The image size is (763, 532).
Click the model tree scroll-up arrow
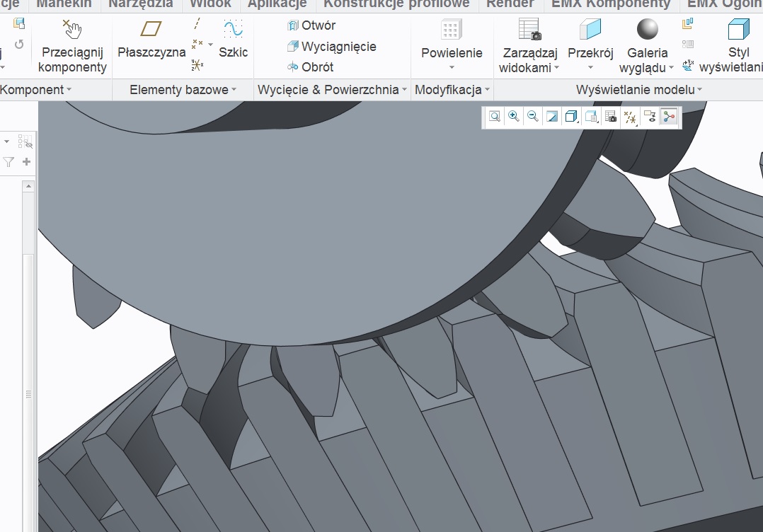(x=28, y=186)
